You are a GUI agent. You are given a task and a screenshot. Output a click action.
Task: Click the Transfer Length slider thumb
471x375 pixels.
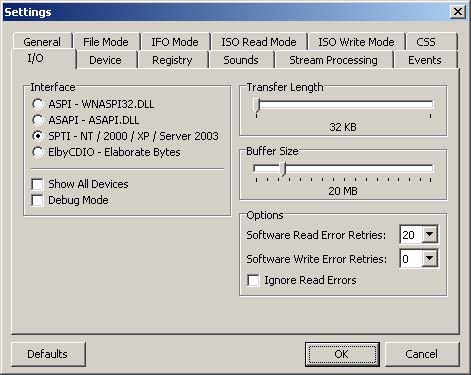click(256, 105)
